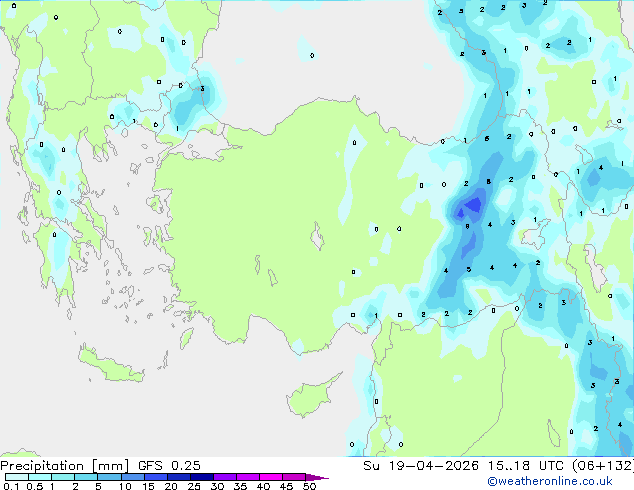
Task: Select the '10' legend scale label
Action: (125, 486)
